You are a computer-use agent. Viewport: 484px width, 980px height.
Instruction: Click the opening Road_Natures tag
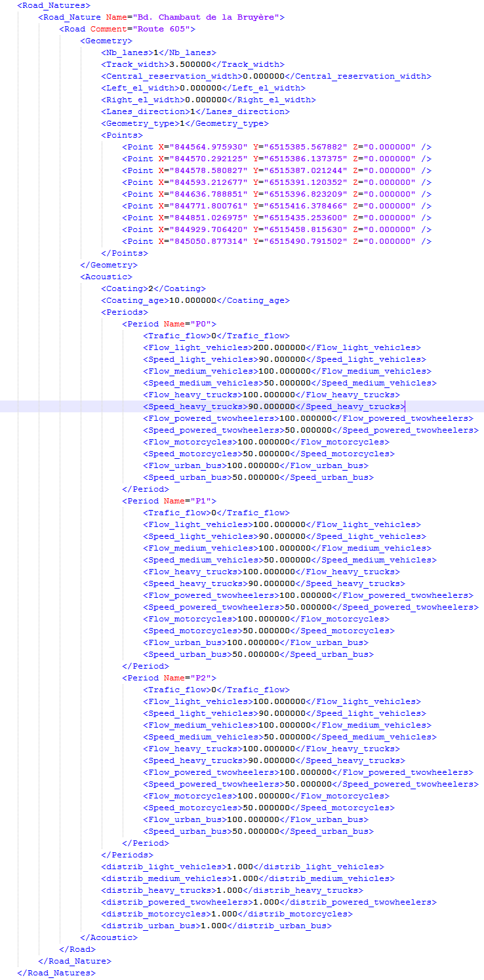[54, 5]
